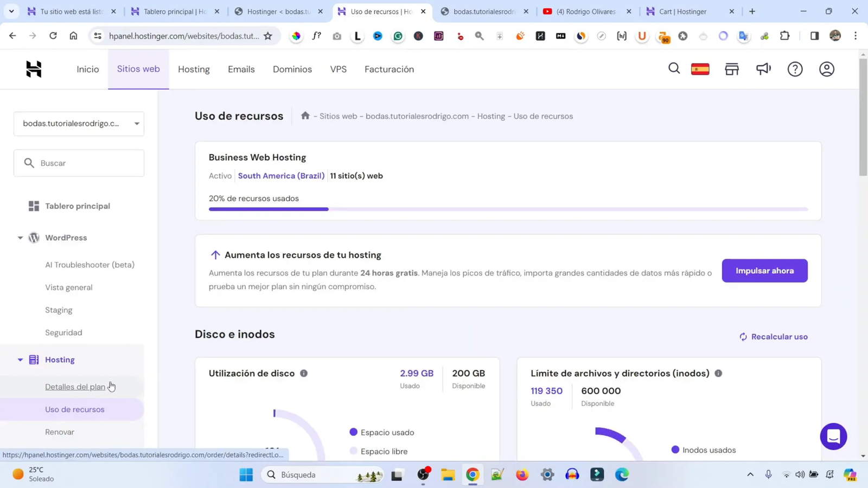This screenshot has height=488, width=868.
Task: Click Espacio usado legend dot
Action: click(x=354, y=432)
